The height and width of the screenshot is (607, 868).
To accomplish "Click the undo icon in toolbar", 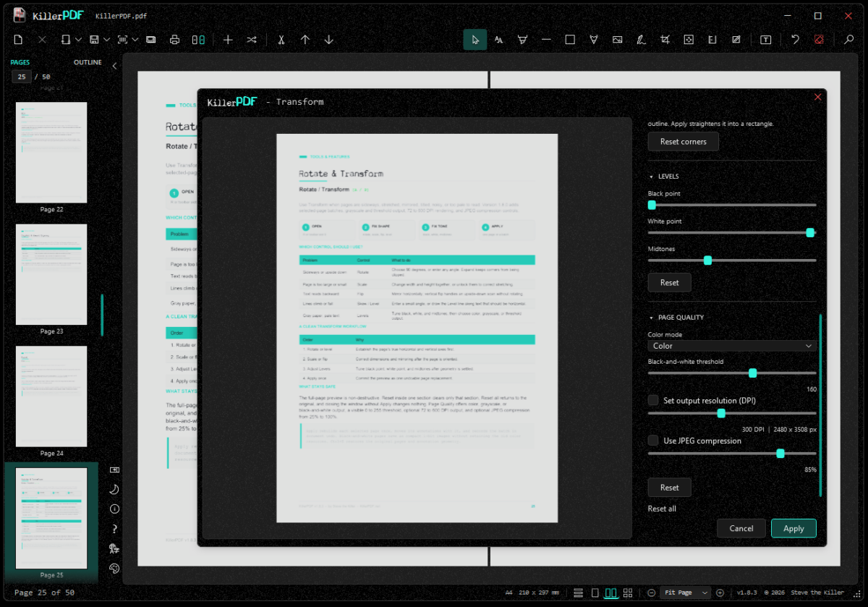I will (796, 40).
